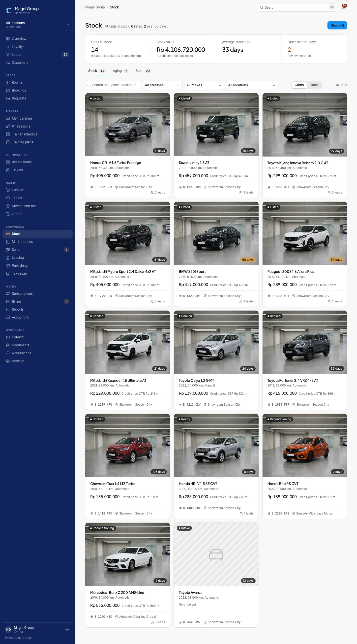The height and width of the screenshot is (644, 357).
Task: Open Accounting in sidebar
Action: [x=37, y=317]
